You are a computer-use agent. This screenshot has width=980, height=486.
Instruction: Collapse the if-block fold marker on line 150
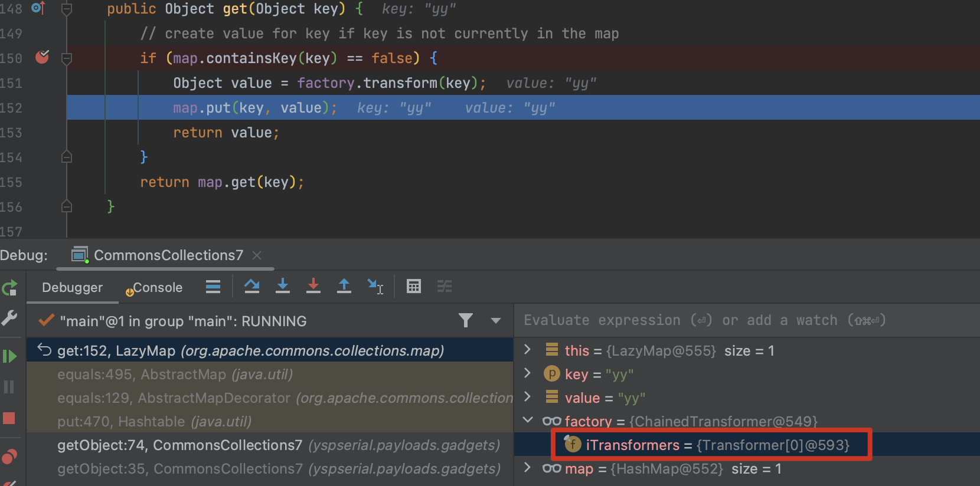[x=67, y=58]
